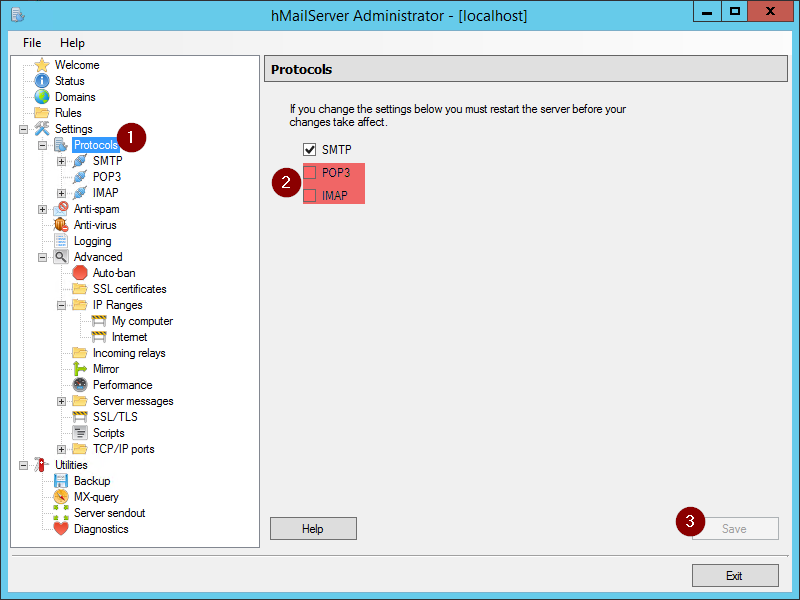800x600 pixels.
Task: Click the Welcome star icon
Action: (42, 65)
